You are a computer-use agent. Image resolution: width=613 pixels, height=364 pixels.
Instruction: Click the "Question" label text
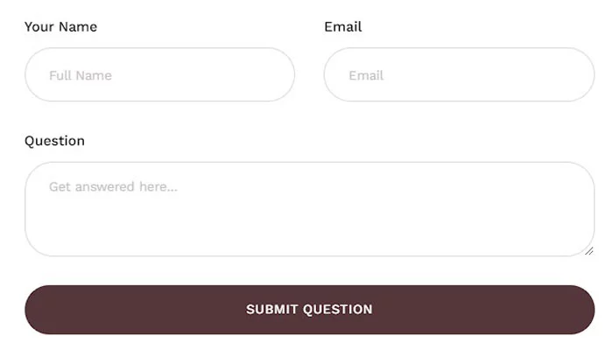[x=54, y=141]
